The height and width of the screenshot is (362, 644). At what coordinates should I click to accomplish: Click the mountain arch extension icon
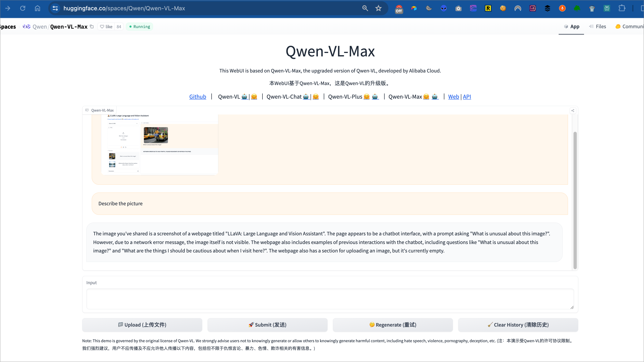[518, 8]
